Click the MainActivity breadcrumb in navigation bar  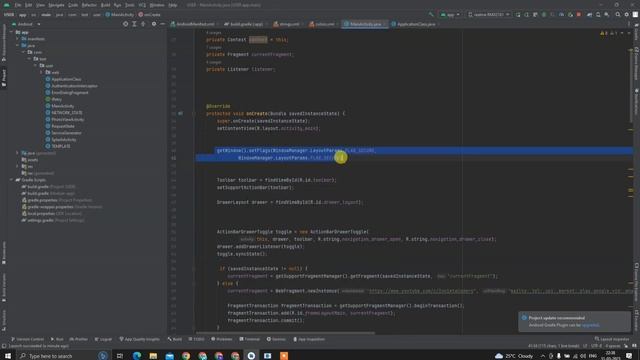(120, 15)
